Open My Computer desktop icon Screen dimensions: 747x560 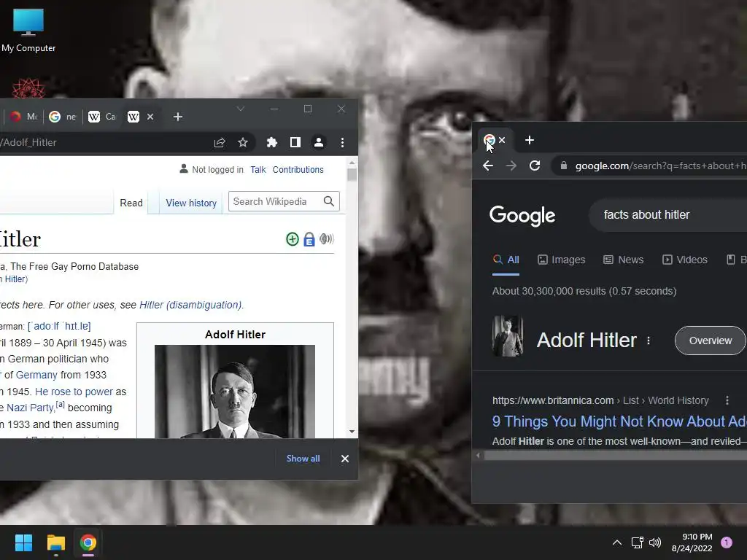point(28,31)
